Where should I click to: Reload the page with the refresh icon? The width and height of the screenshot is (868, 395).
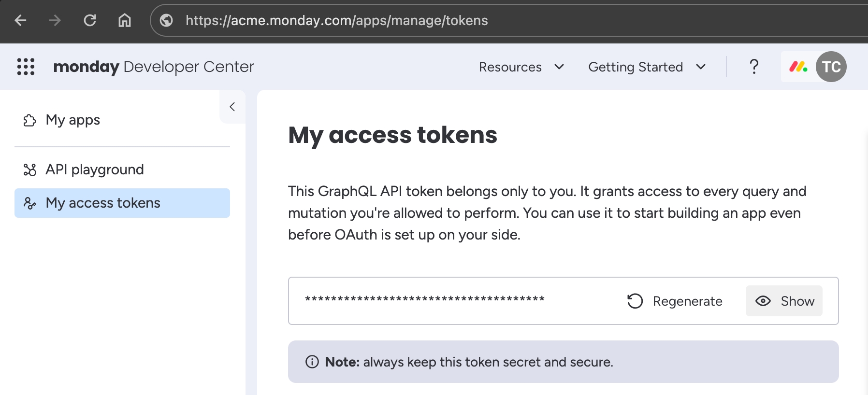click(x=90, y=20)
